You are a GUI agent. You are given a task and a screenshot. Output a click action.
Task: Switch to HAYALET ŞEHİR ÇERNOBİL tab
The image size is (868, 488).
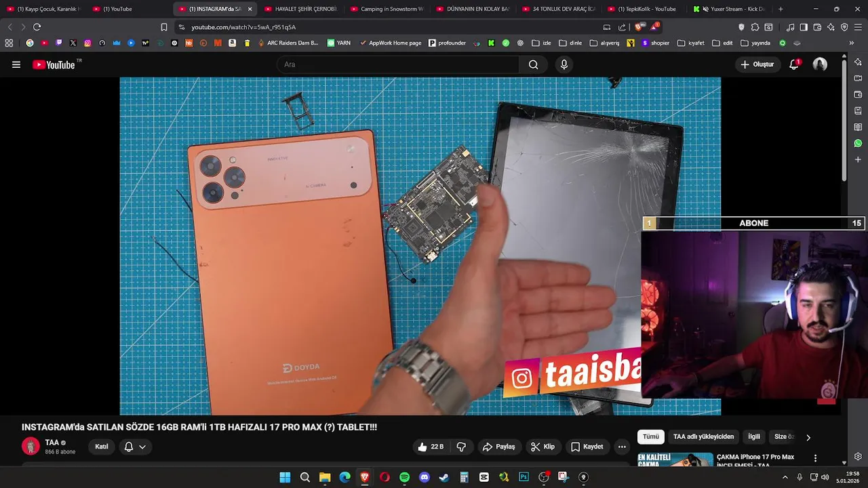pos(301,9)
